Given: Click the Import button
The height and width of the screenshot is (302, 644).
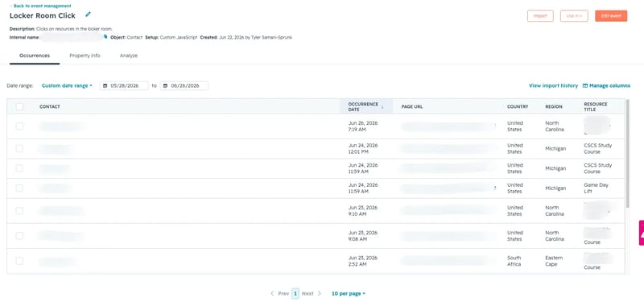Looking at the screenshot, I should 540,16.
